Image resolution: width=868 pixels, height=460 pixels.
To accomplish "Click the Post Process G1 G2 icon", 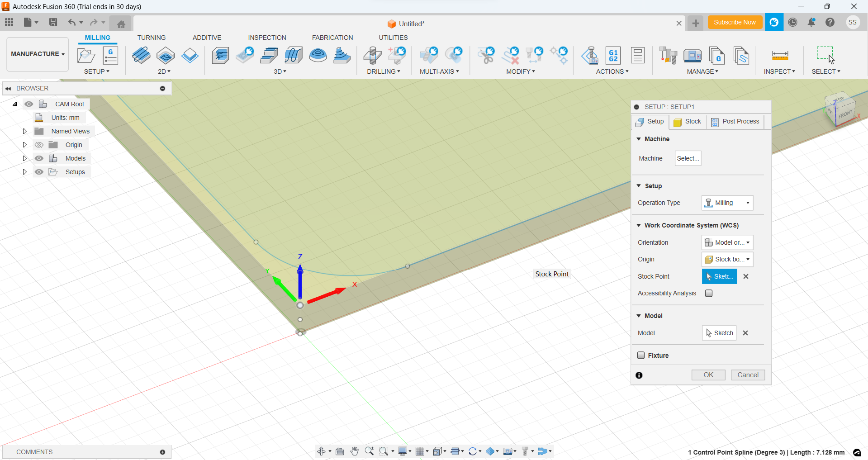I will [613, 56].
